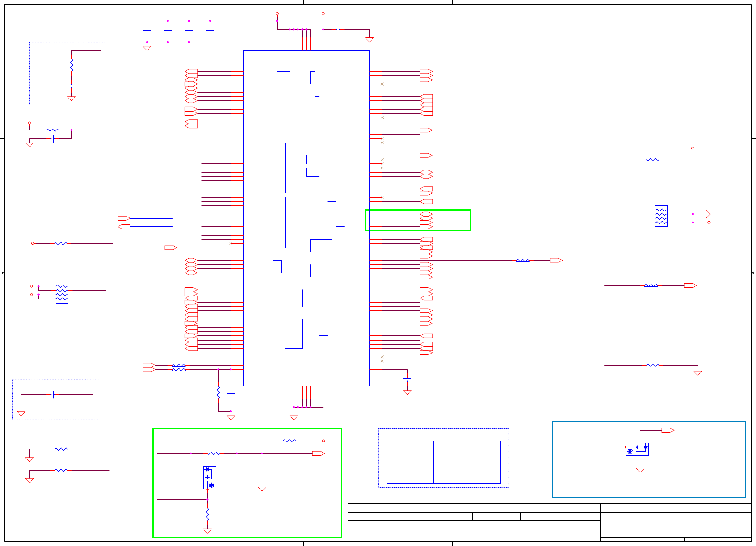756x546 pixels.
Task: Select the output port in the blue-bordered box
Action: click(668, 430)
